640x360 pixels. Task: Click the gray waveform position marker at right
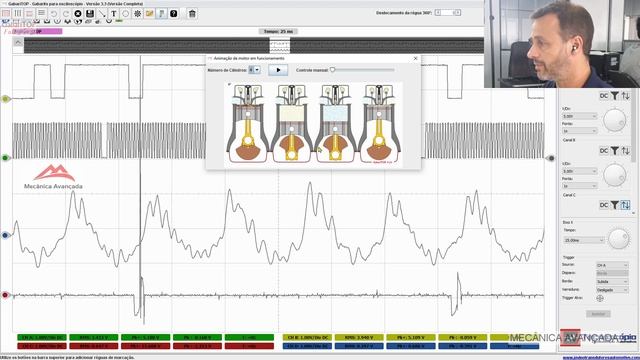coord(551,158)
